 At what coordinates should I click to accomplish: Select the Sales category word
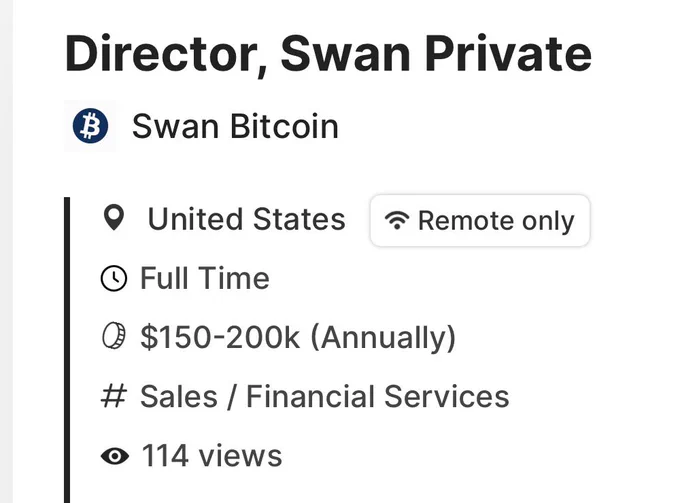(179, 396)
